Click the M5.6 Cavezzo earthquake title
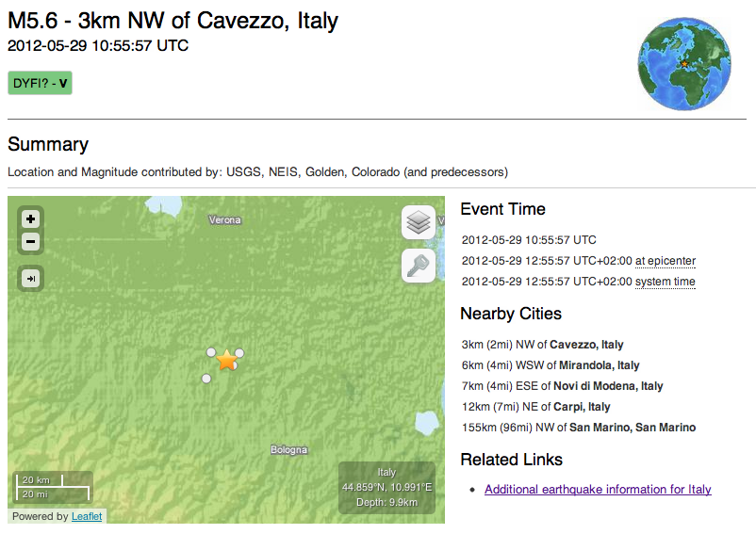The image size is (756, 534). pos(173,20)
